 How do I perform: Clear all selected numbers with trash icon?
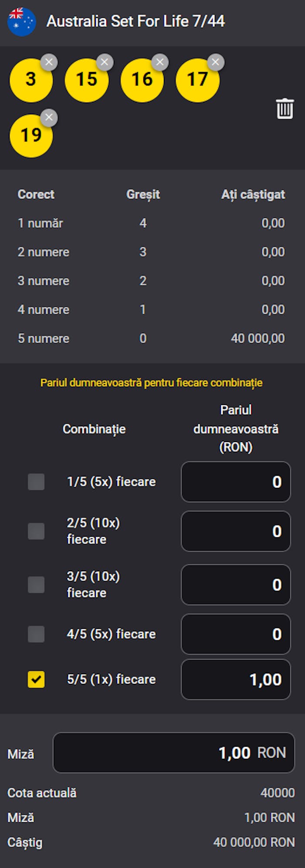[x=284, y=109]
